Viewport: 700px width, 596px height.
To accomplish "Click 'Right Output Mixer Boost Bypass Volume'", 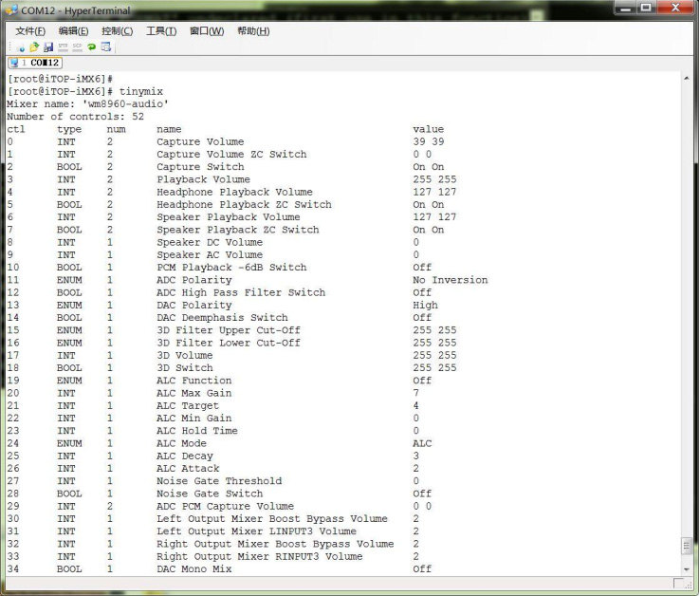I will pyautogui.click(x=275, y=544).
